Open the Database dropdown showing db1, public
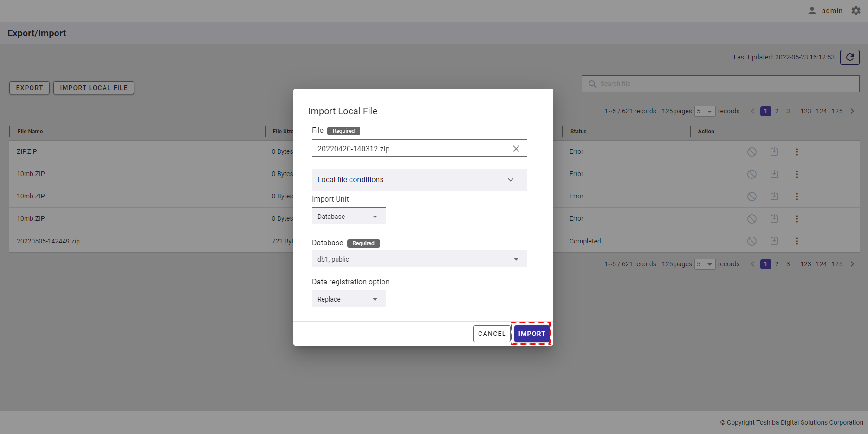Viewport: 868px width, 434px height. [x=419, y=259]
